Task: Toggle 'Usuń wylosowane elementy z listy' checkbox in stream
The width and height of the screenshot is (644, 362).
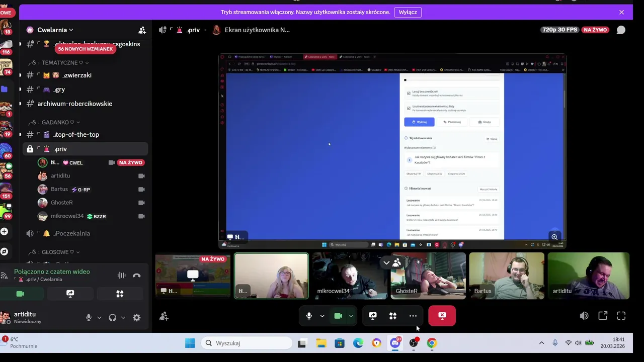Action: click(409, 108)
